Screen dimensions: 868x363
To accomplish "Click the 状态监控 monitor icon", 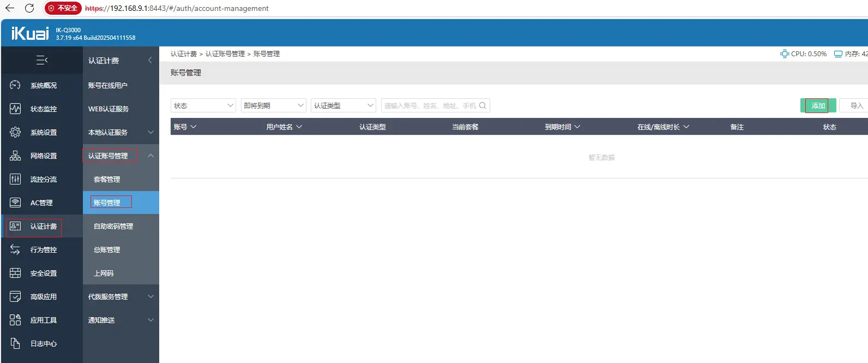I will click(x=15, y=109).
